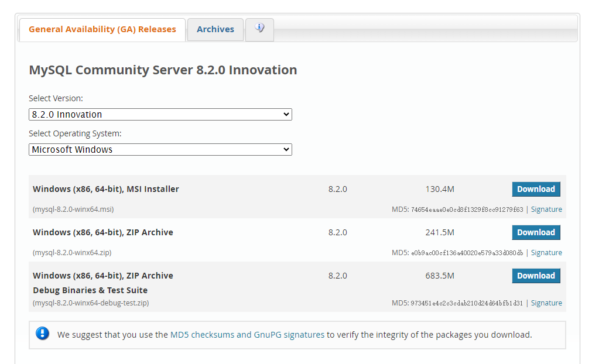Click the mysql-8.2.0-winx64.msi filename text
609x364 pixels.
pos(73,210)
